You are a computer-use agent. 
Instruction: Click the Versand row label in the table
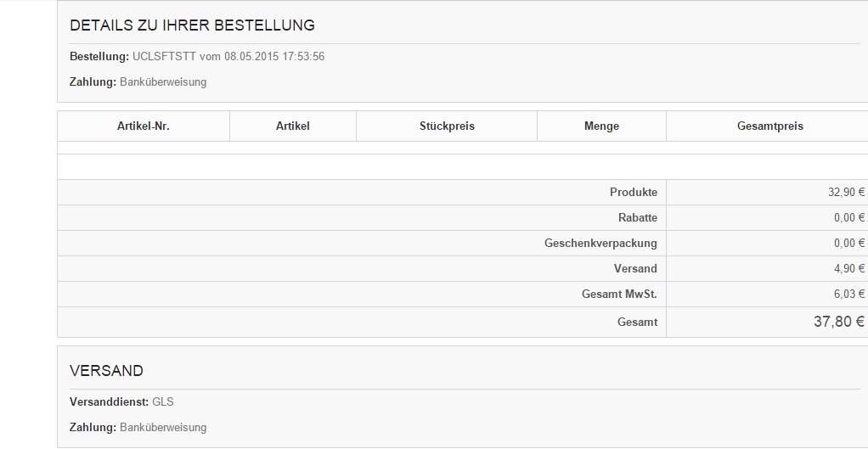click(x=635, y=269)
